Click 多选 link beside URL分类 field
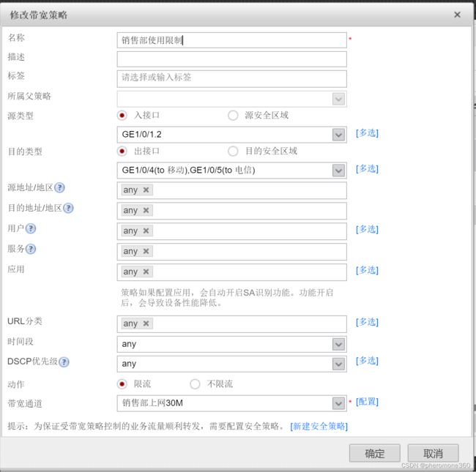Viewport: 476px width, 472px height. (367, 322)
